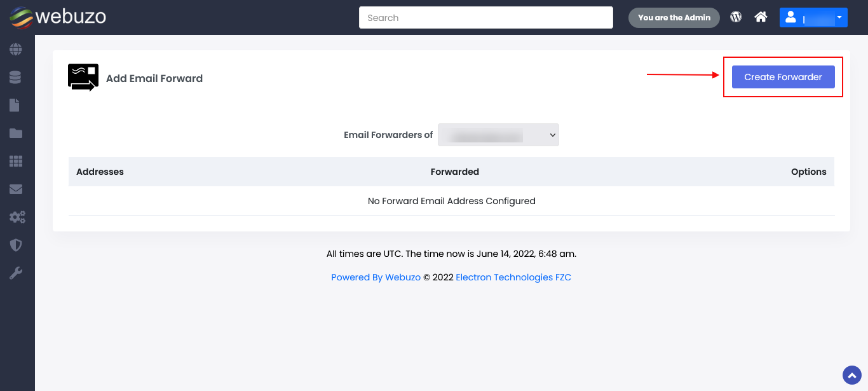This screenshot has width=868, height=391.
Task: Open the Email Forwarders domain dropdown
Action: pos(498,135)
